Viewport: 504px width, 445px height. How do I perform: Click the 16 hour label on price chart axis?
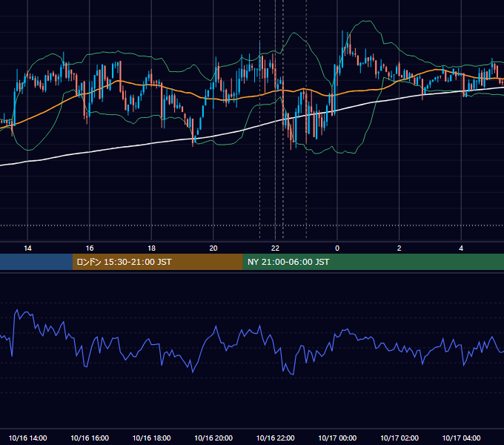point(90,248)
